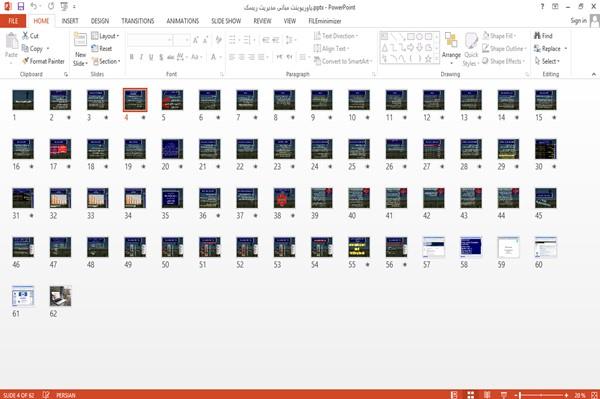Click the Undo arrow icon
The image size is (600, 399).
(34, 6)
